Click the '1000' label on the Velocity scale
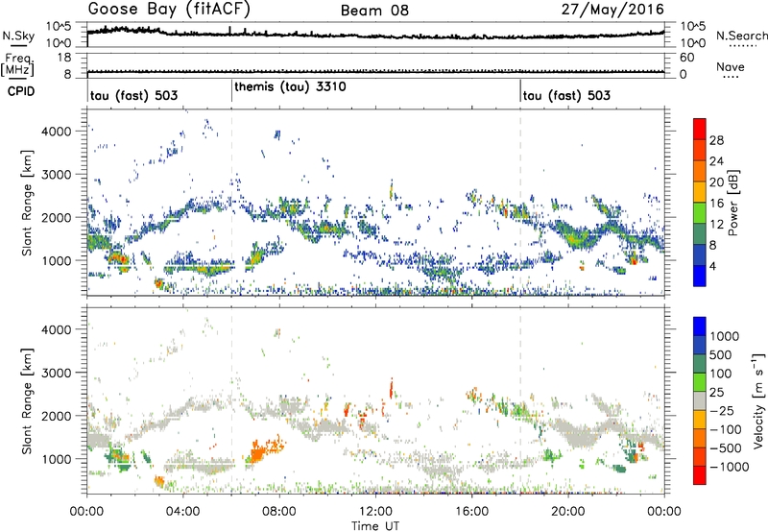 [725, 336]
